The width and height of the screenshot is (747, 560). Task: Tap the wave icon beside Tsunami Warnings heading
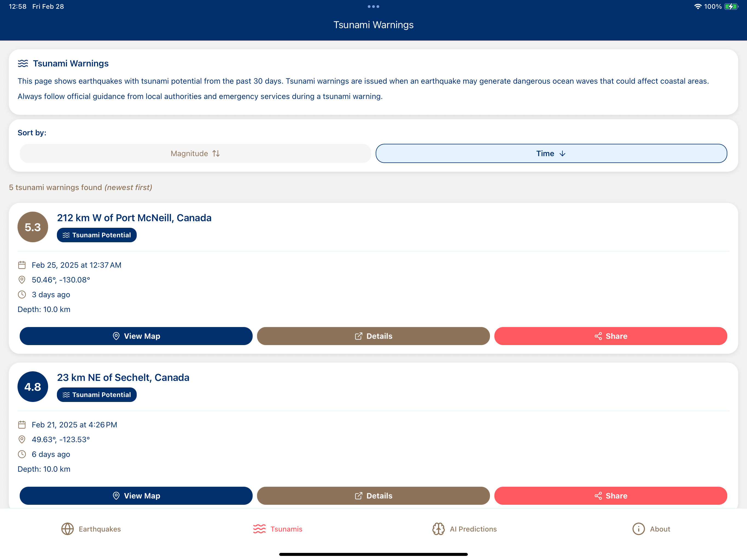(x=23, y=63)
